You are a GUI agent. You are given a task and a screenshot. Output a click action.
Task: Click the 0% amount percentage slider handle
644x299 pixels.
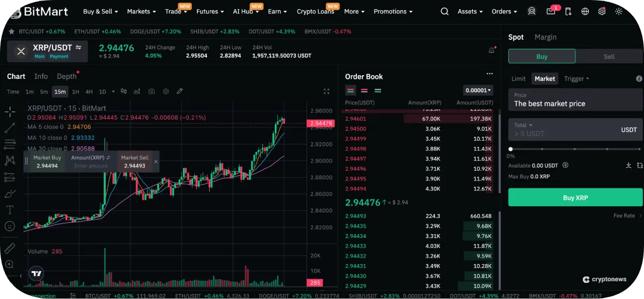510,149
